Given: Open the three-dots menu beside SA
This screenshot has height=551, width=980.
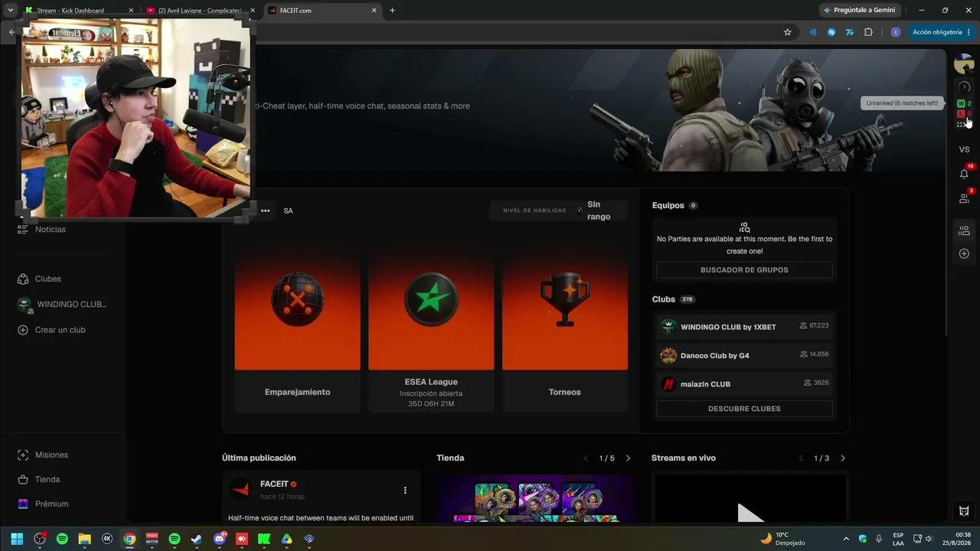Looking at the screenshot, I should pos(265,210).
